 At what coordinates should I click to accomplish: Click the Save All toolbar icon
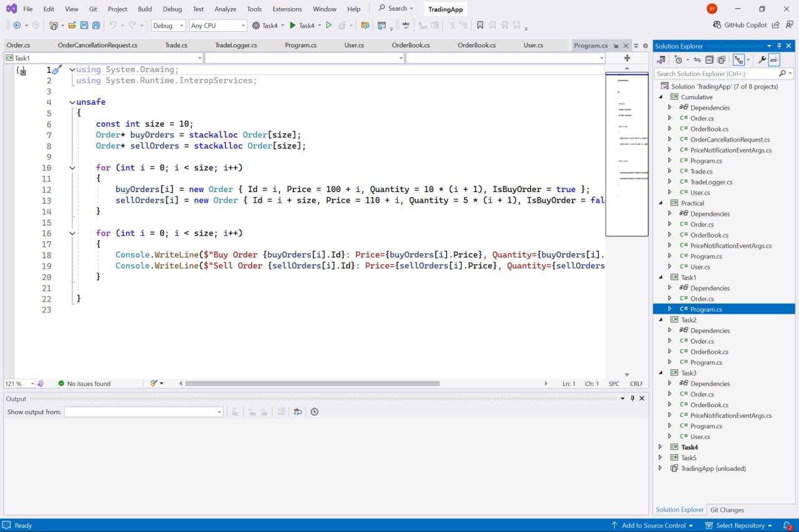[x=96, y=26]
